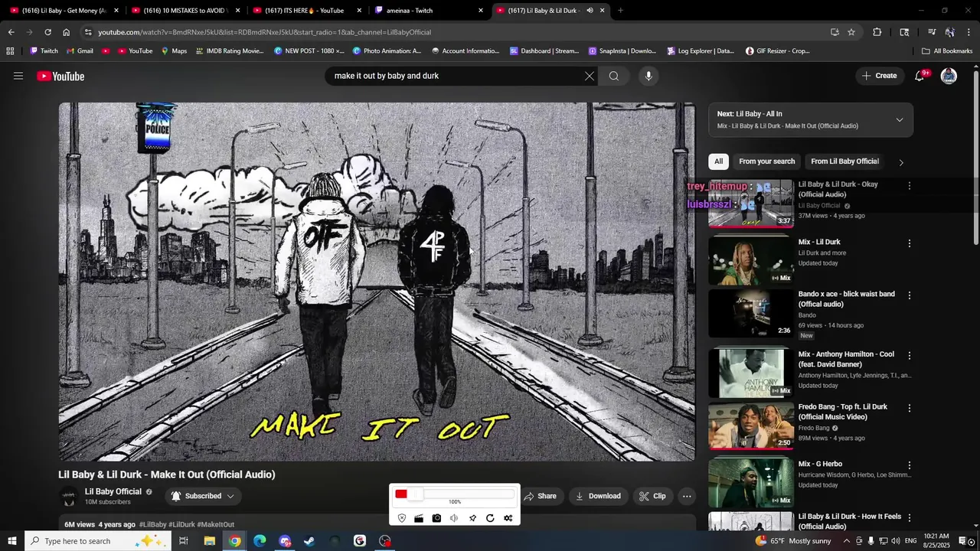Screen dimensions: 980x551
Task: Open Chrome extensions puzzle icon
Action: coord(877,32)
